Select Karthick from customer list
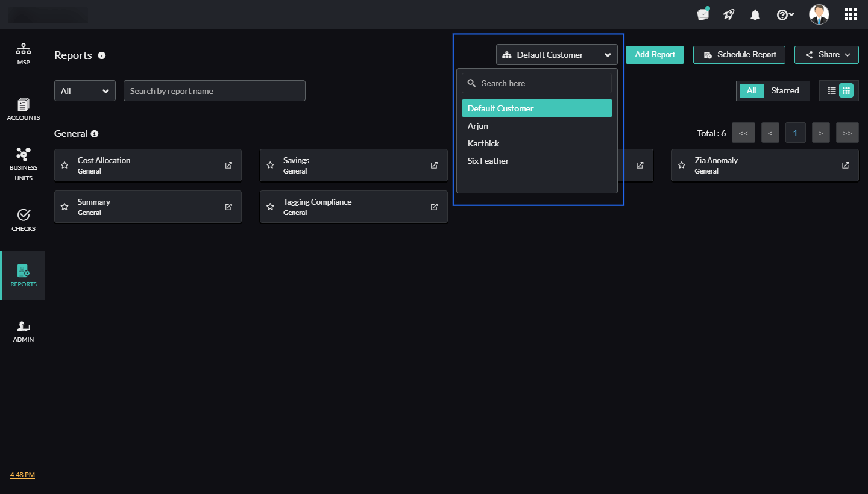Image resolution: width=868 pixels, height=494 pixels. click(483, 143)
